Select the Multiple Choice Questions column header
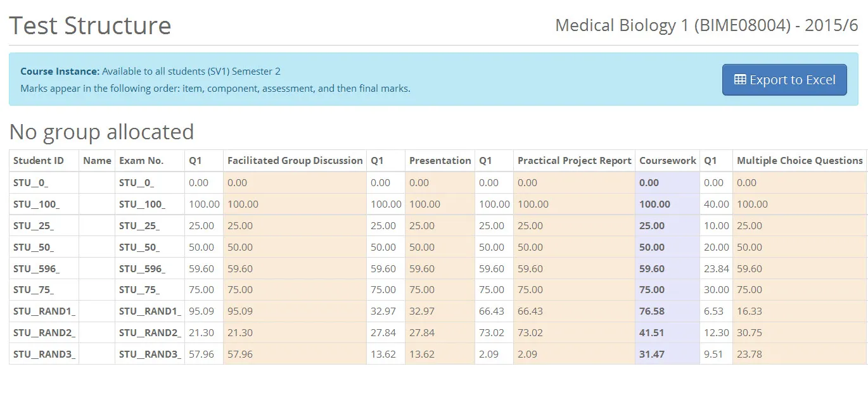This screenshot has width=868, height=395. pos(799,160)
